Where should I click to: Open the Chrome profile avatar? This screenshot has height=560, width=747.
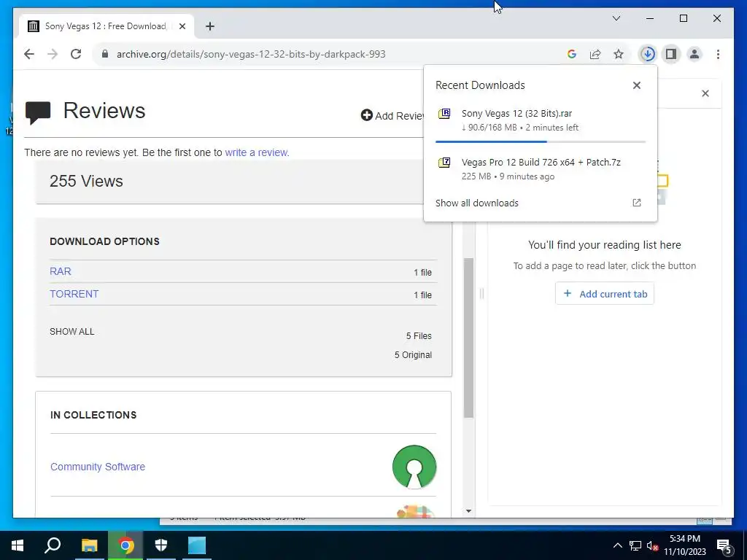694,54
